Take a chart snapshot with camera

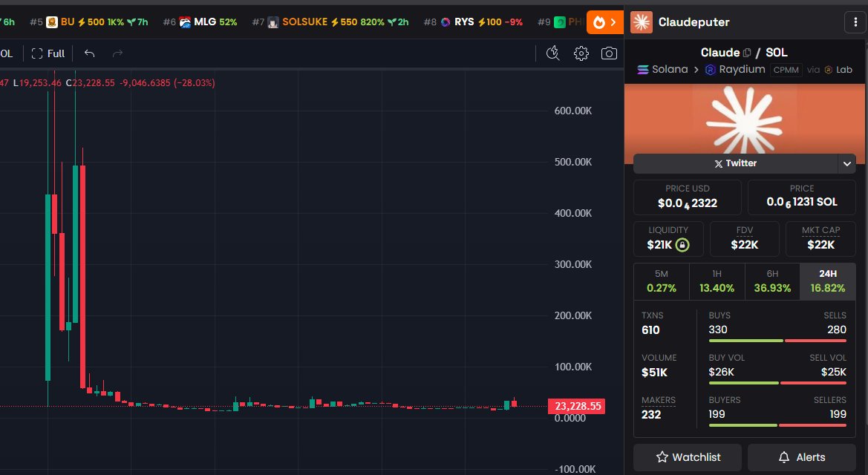(609, 53)
